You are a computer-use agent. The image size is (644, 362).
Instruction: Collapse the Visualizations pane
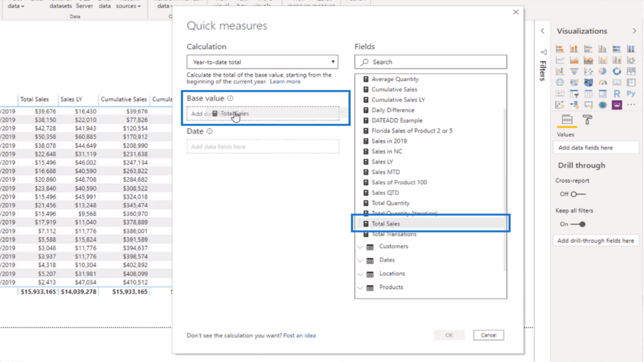pyautogui.click(x=635, y=31)
